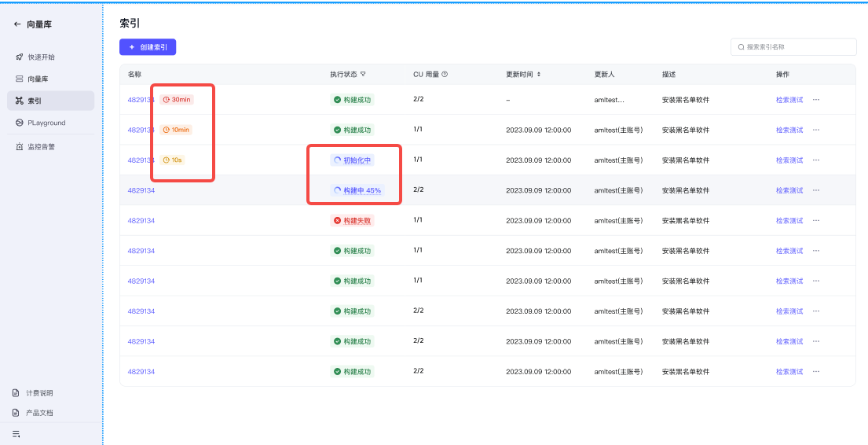This screenshot has width=868, height=445.
Task: Click the 1/1 value in 构建失败 row
Action: click(417, 220)
